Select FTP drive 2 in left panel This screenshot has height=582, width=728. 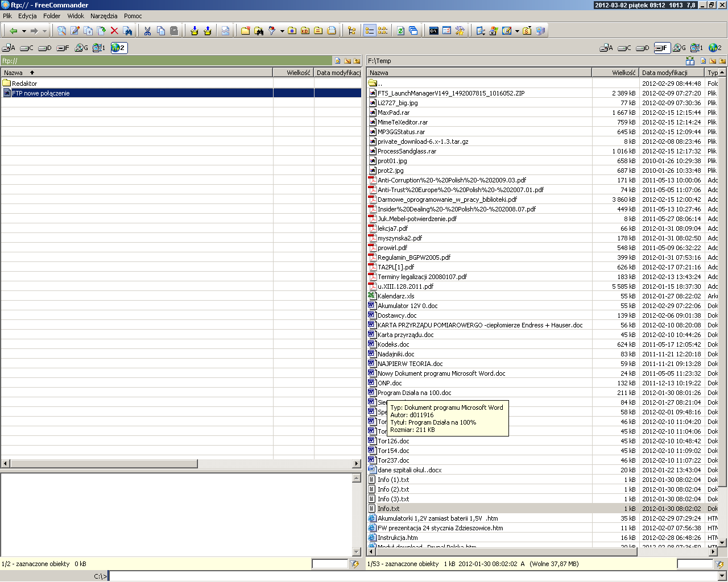(119, 48)
